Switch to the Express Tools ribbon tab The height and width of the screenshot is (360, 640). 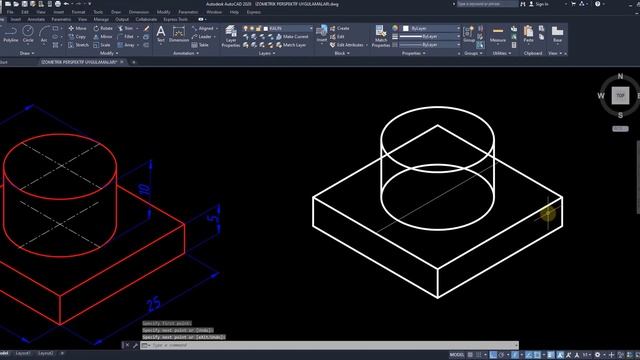[x=176, y=19]
